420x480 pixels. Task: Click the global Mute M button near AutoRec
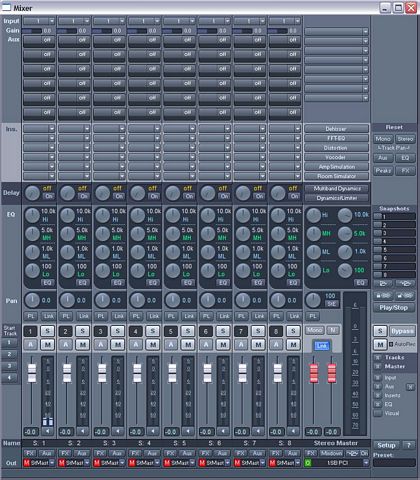(x=380, y=345)
